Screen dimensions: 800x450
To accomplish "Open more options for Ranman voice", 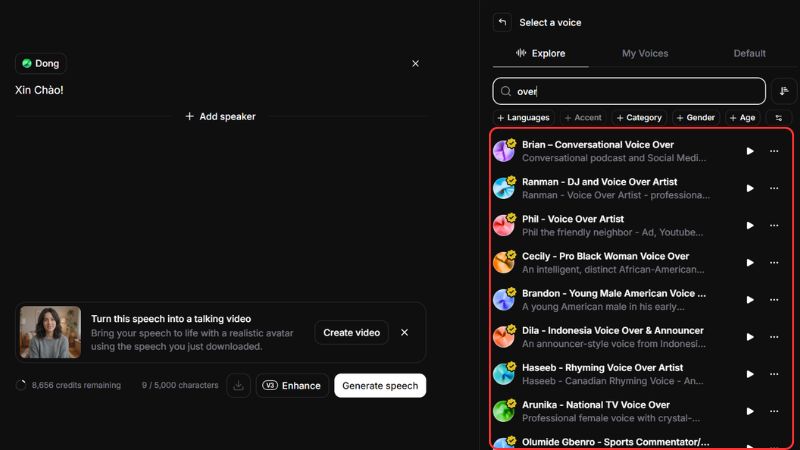I will click(774, 188).
